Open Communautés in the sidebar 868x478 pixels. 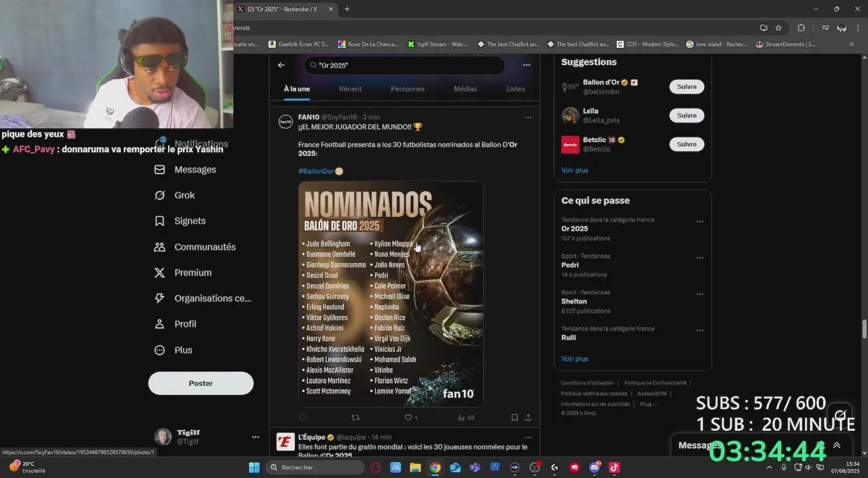click(x=195, y=247)
